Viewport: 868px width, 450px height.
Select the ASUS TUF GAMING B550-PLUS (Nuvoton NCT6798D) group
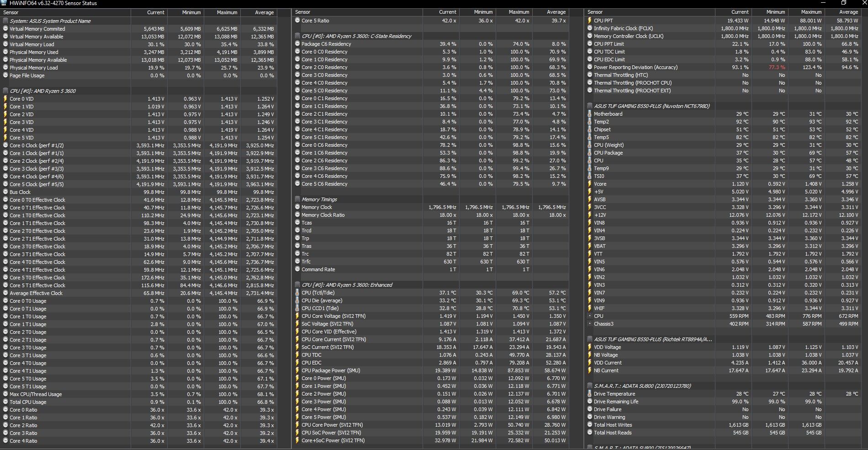[651, 106]
